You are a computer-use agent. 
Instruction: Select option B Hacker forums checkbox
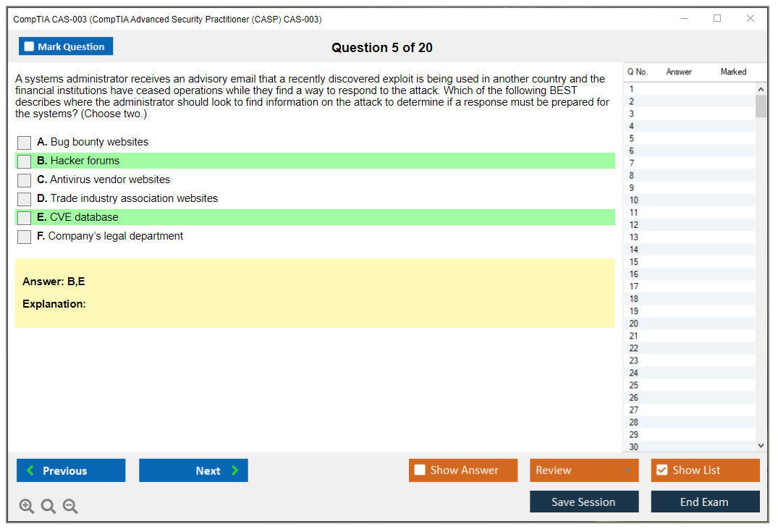[x=25, y=161]
